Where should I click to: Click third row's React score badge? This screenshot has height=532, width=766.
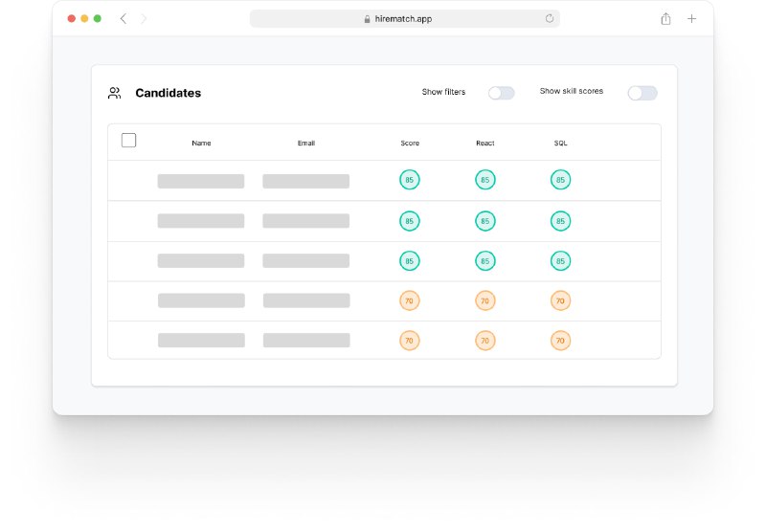tap(484, 260)
